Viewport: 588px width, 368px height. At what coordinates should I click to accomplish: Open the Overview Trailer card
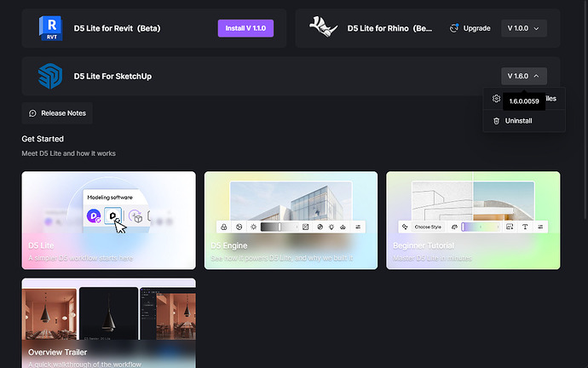click(x=109, y=323)
